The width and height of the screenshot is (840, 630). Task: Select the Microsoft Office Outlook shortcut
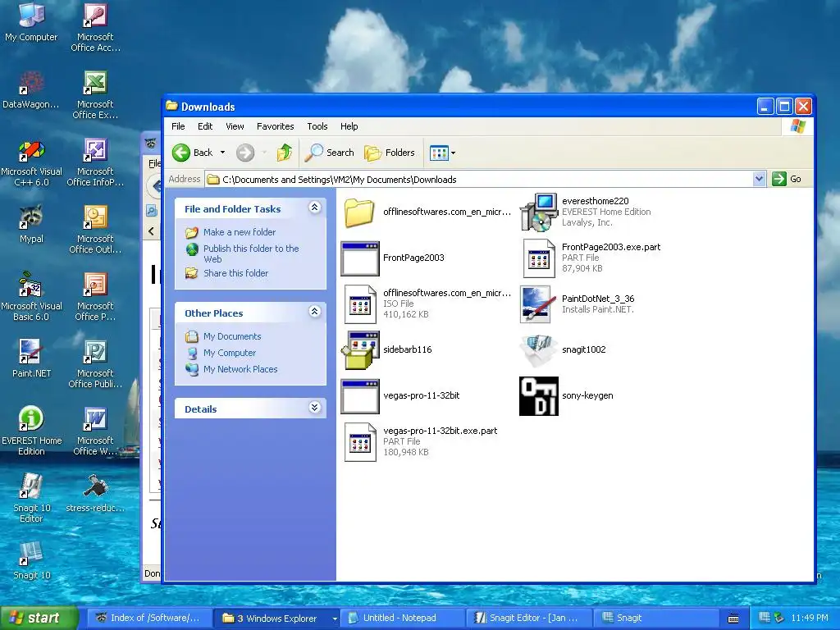click(95, 230)
